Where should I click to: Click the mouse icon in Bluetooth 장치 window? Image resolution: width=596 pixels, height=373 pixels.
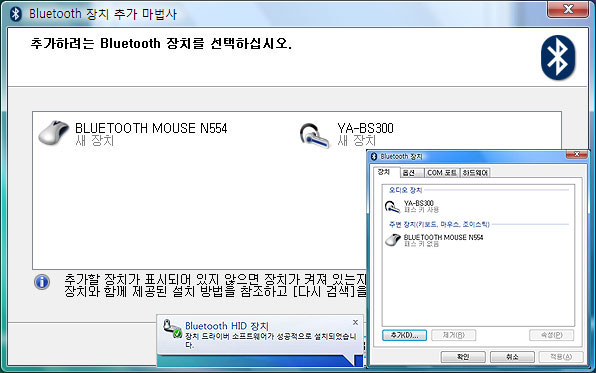pos(393,240)
